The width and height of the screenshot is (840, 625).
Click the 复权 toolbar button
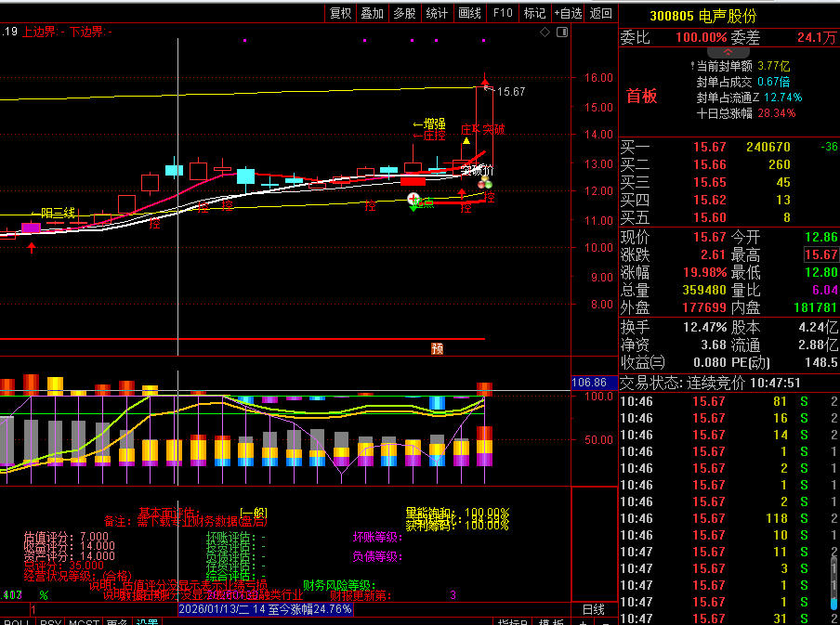pos(341,13)
